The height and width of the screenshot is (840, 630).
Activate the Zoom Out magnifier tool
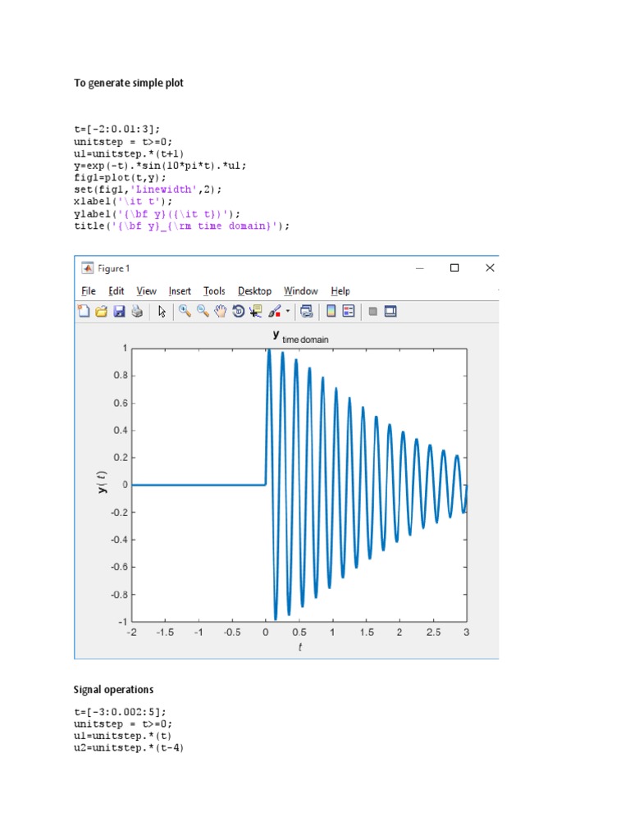pos(203,311)
